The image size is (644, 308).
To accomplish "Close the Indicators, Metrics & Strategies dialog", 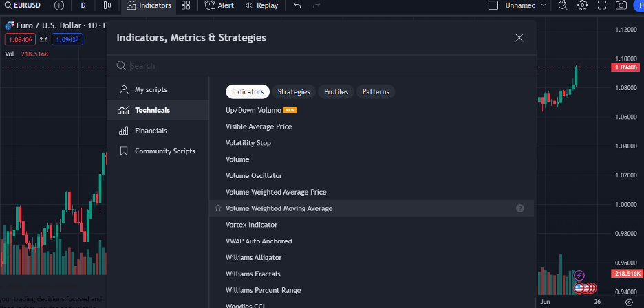I will click(x=519, y=38).
